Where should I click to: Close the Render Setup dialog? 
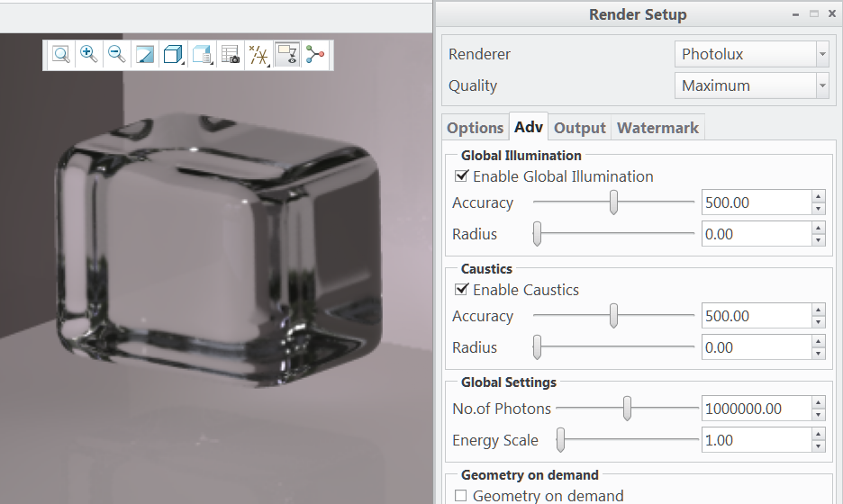pyautogui.click(x=831, y=14)
